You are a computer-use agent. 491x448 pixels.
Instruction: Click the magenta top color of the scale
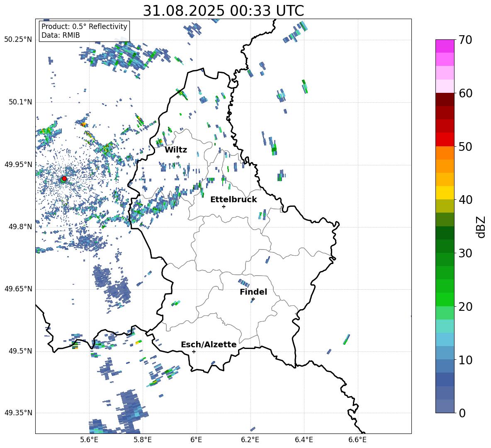[445, 46]
